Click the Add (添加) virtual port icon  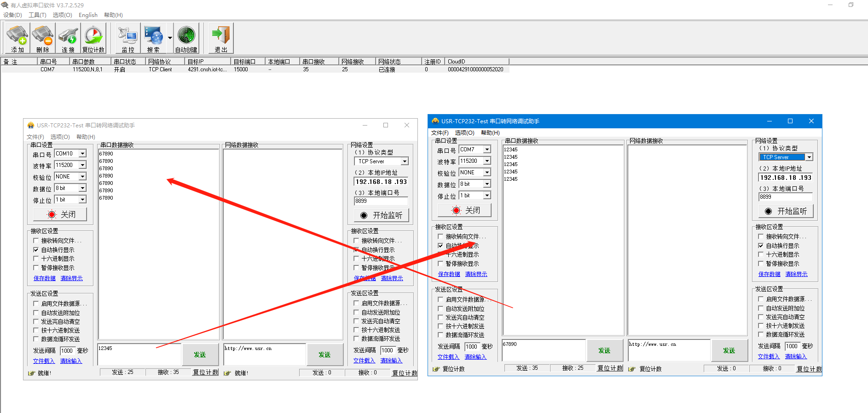[17, 39]
